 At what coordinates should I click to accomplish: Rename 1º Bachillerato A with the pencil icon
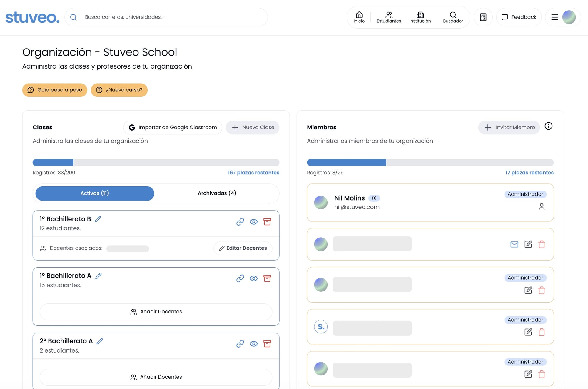(x=98, y=276)
